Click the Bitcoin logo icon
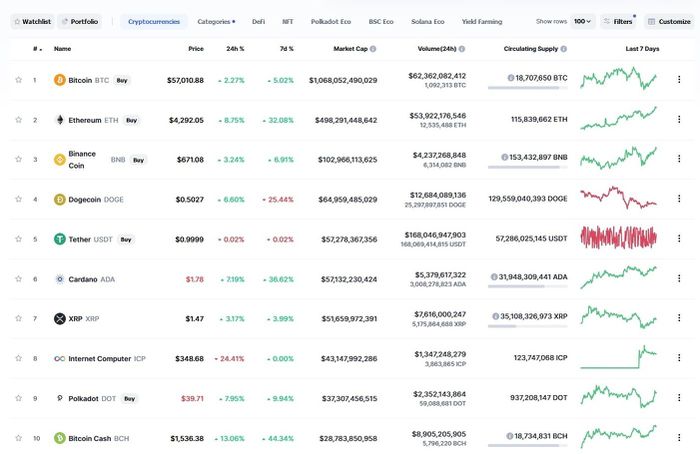The width and height of the screenshot is (700, 454). pos(59,80)
